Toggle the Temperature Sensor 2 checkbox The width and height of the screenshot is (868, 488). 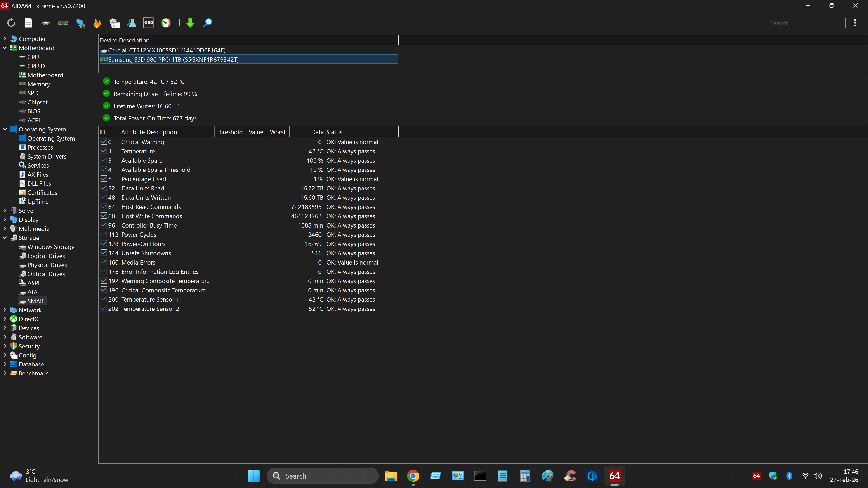pyautogui.click(x=104, y=308)
